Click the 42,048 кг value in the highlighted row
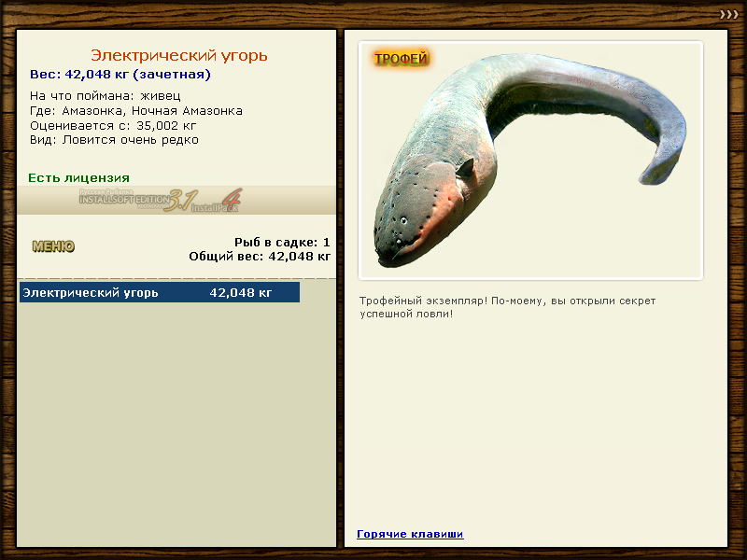 pos(241,293)
